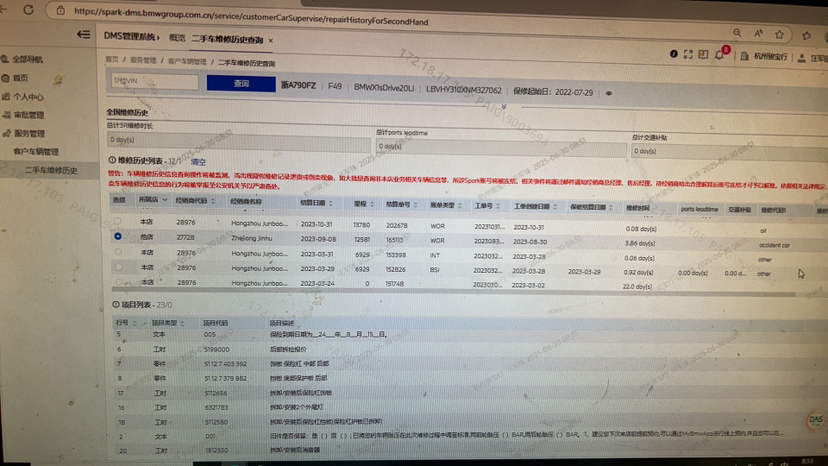Select the radio for the 2023-03-29 BSI row

click(118, 267)
